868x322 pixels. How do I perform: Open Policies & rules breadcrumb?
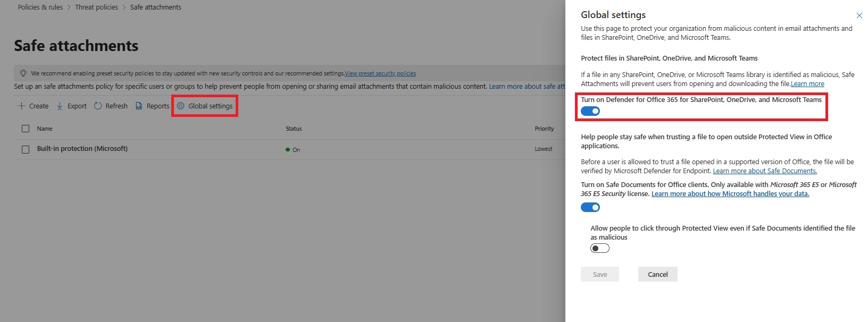40,7
